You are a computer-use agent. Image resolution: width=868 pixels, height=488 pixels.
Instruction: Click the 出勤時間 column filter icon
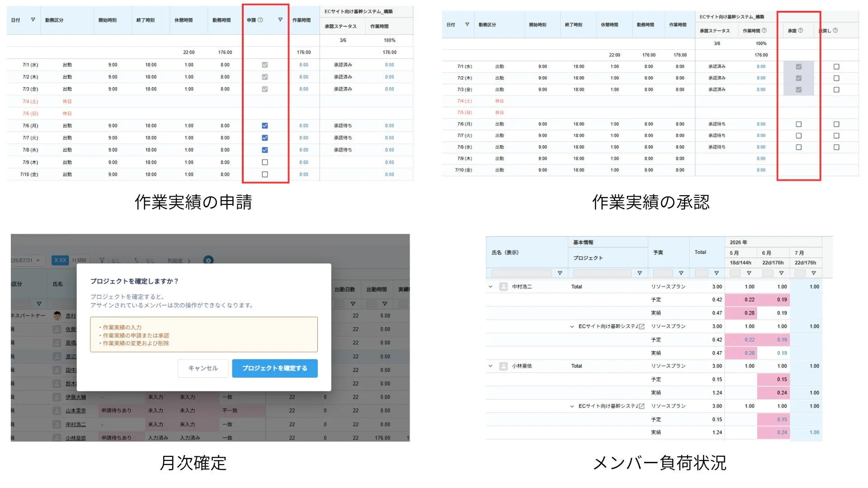(385, 304)
